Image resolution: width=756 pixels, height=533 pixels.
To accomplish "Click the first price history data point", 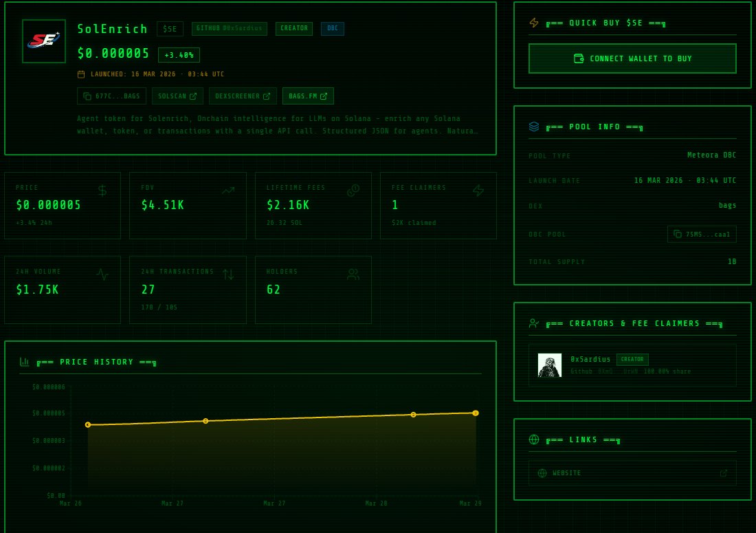I will tap(88, 425).
